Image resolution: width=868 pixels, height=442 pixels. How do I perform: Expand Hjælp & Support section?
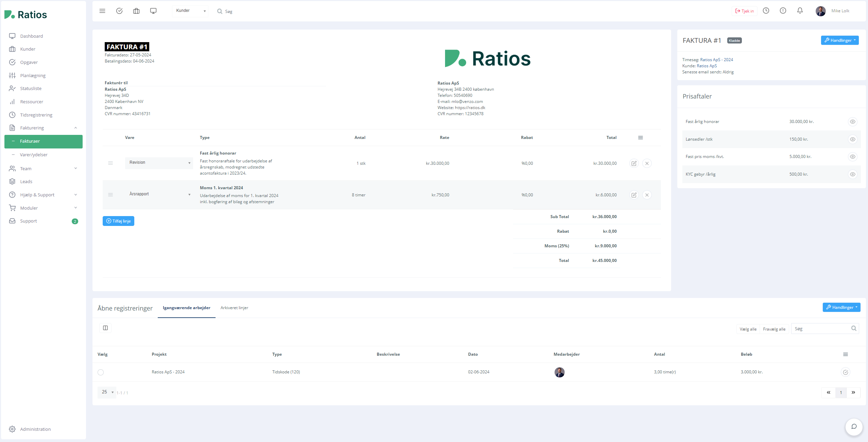[x=44, y=195]
